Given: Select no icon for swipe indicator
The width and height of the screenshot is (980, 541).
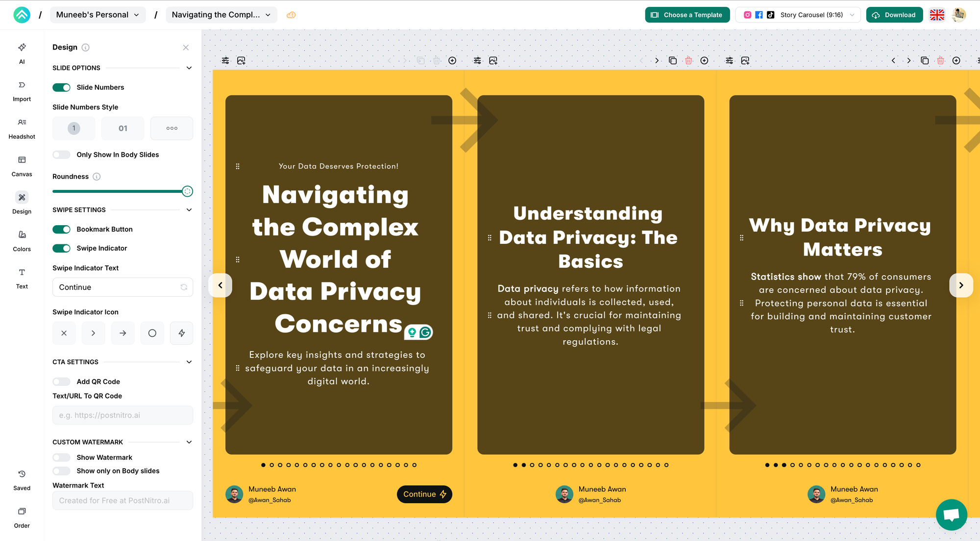Looking at the screenshot, I should coord(64,333).
